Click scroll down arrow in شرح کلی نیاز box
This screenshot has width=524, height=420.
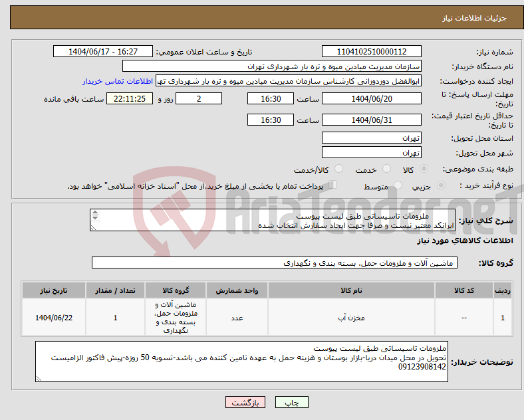pyautogui.click(x=95, y=217)
